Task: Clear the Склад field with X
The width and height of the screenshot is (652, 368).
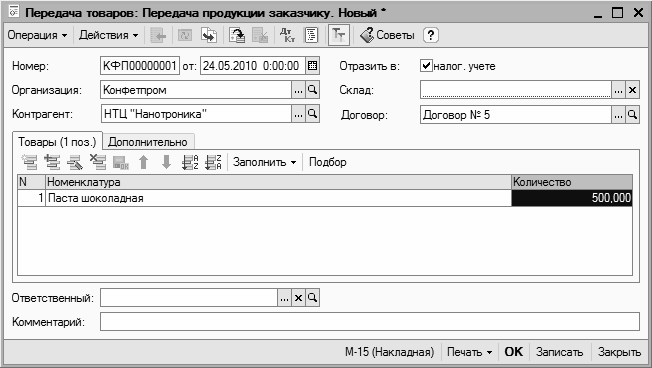Action: [632, 90]
